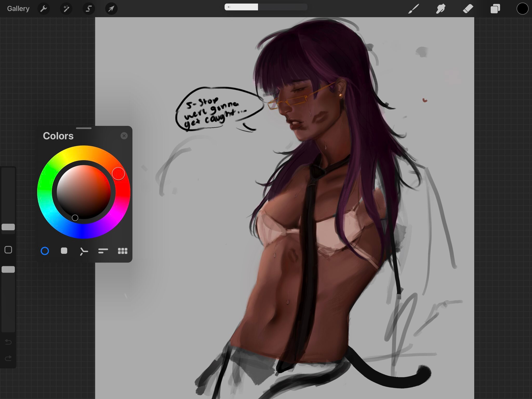Image resolution: width=532 pixels, height=399 pixels.
Task: Click the saturation disc picker handle
Action: (x=75, y=218)
